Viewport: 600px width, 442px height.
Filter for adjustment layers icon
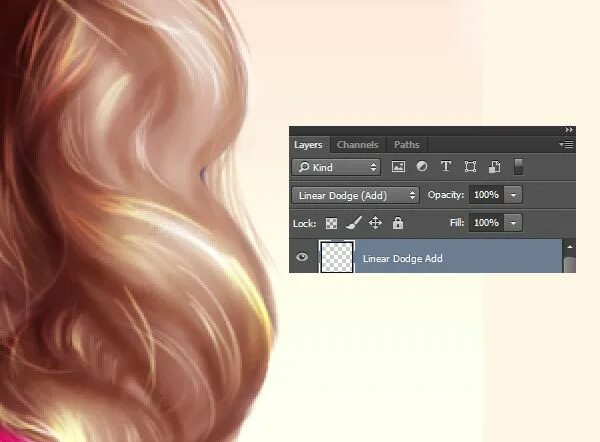point(422,167)
